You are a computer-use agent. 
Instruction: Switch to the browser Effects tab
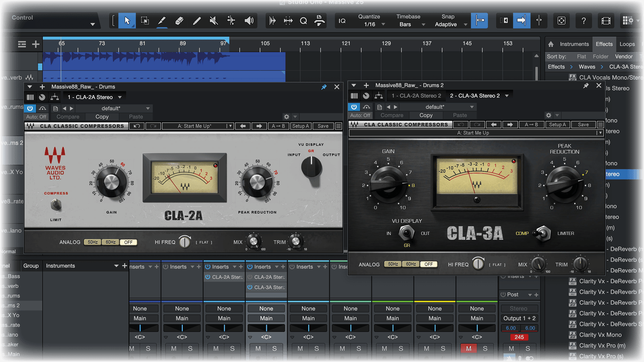pyautogui.click(x=604, y=44)
